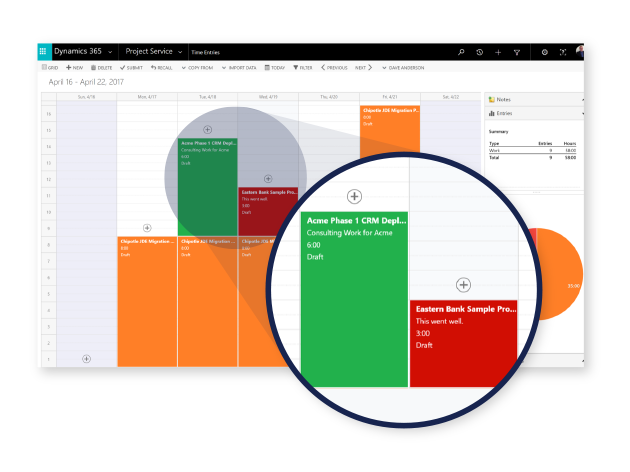
Task: Select the Thu, 4/20 column header
Action: click(329, 97)
